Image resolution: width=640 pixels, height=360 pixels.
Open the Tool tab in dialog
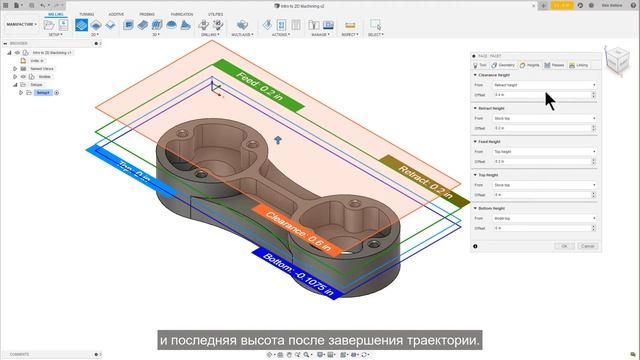click(x=480, y=65)
